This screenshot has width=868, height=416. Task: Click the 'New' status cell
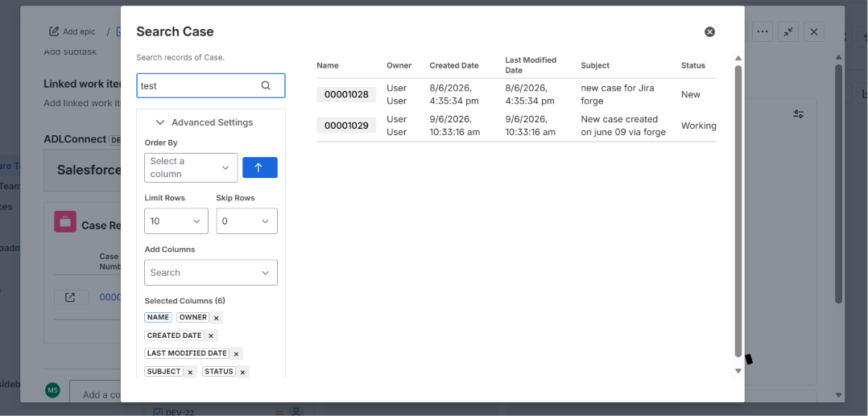[691, 95]
